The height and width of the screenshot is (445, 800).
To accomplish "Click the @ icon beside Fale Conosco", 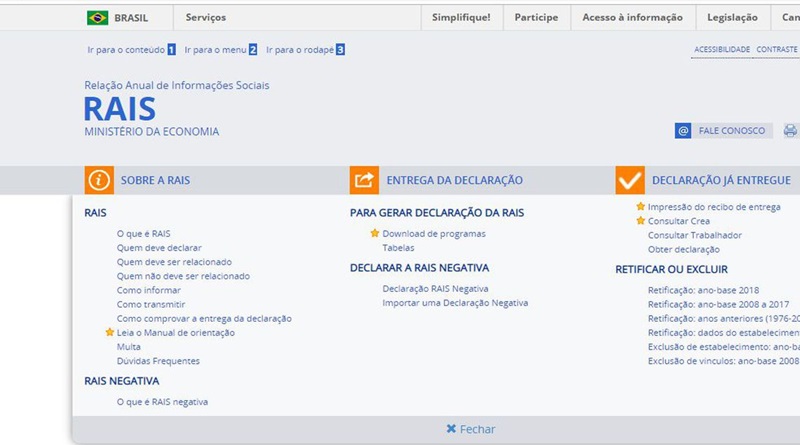I will [x=683, y=131].
